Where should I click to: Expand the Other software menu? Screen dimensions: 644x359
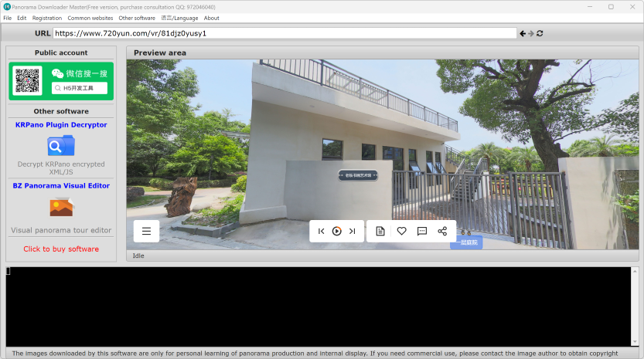(x=137, y=18)
